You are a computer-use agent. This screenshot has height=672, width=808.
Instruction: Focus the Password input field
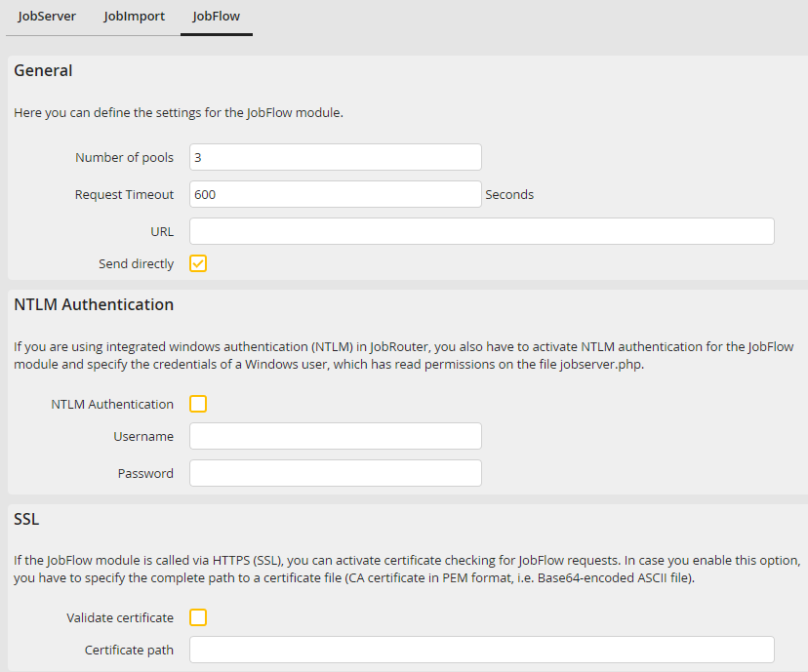(x=336, y=473)
